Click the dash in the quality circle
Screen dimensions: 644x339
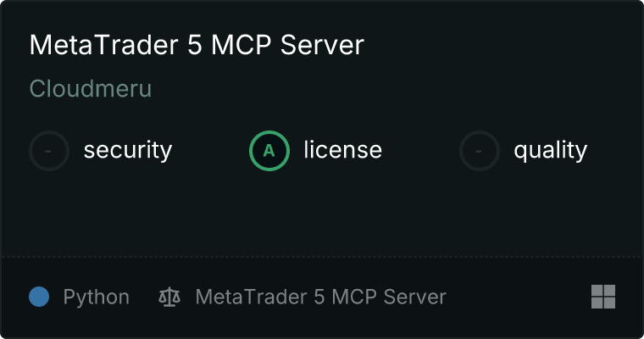pos(478,151)
